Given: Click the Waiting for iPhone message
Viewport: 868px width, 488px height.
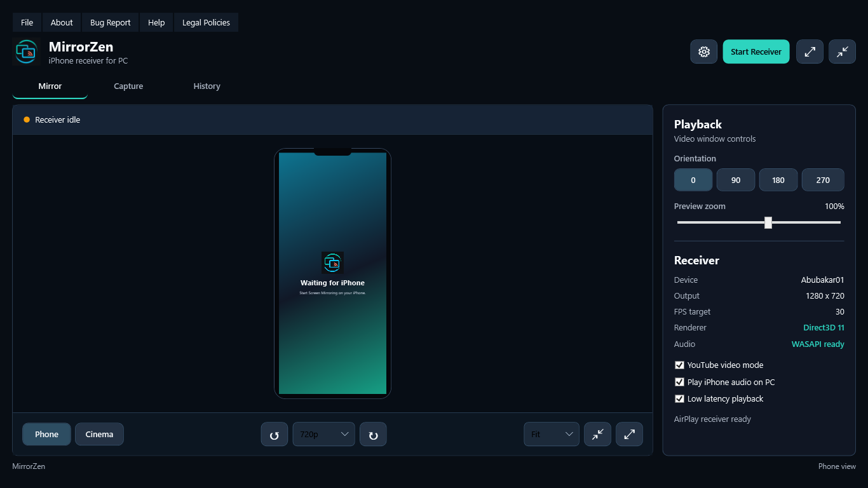Looking at the screenshot, I should click(x=332, y=283).
